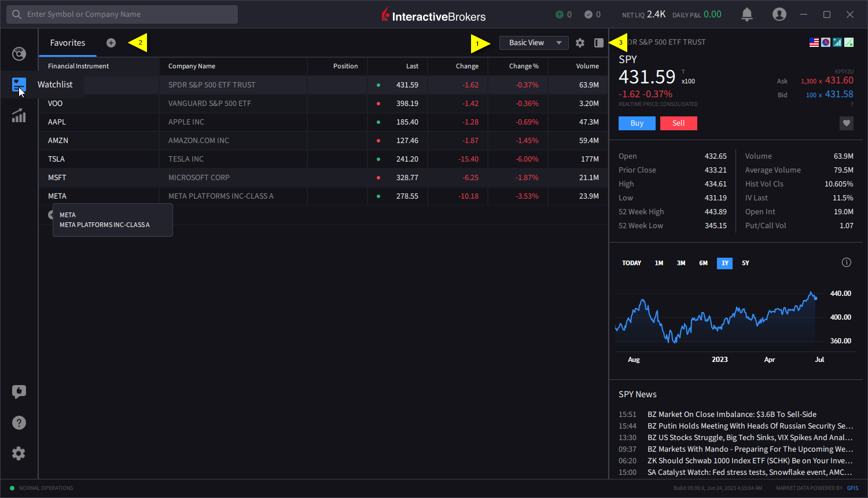Buy SPY with the Buy button

(637, 123)
